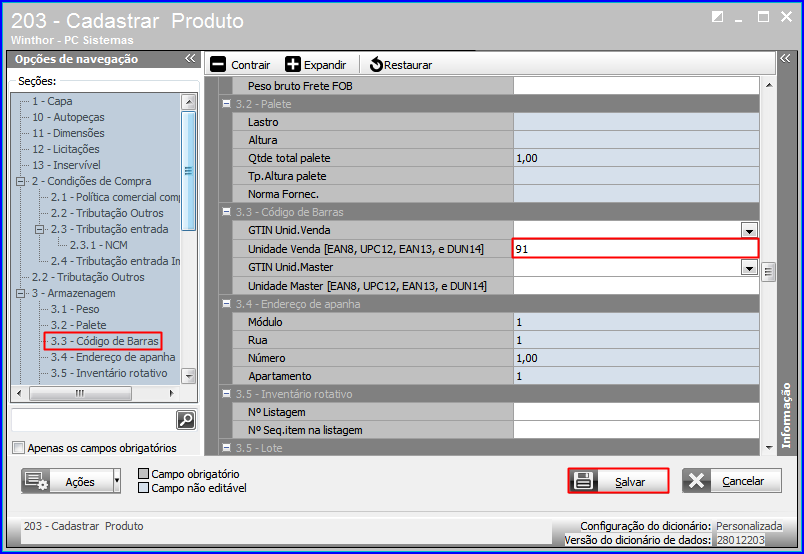Click the tree scroll-down arrow
The image size is (804, 554).
pos(188,376)
